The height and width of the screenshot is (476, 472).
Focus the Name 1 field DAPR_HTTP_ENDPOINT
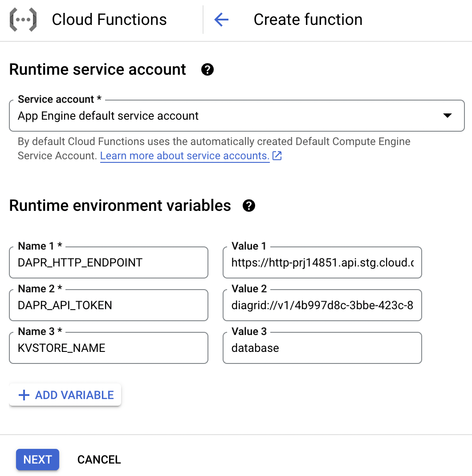tap(108, 263)
